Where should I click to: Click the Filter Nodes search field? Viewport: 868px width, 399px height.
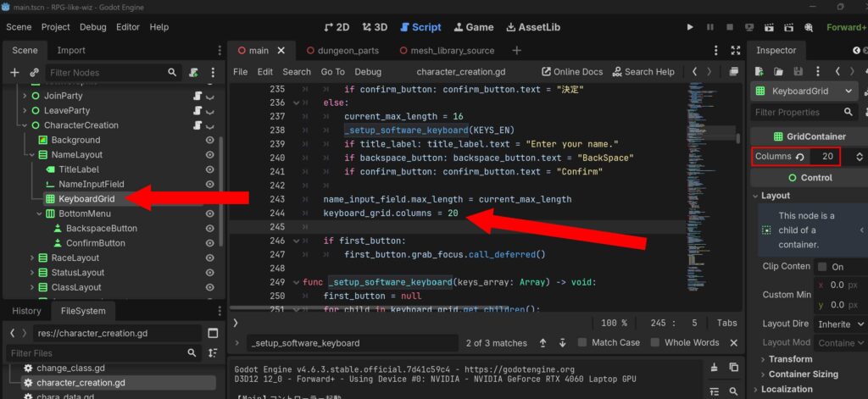coord(113,73)
